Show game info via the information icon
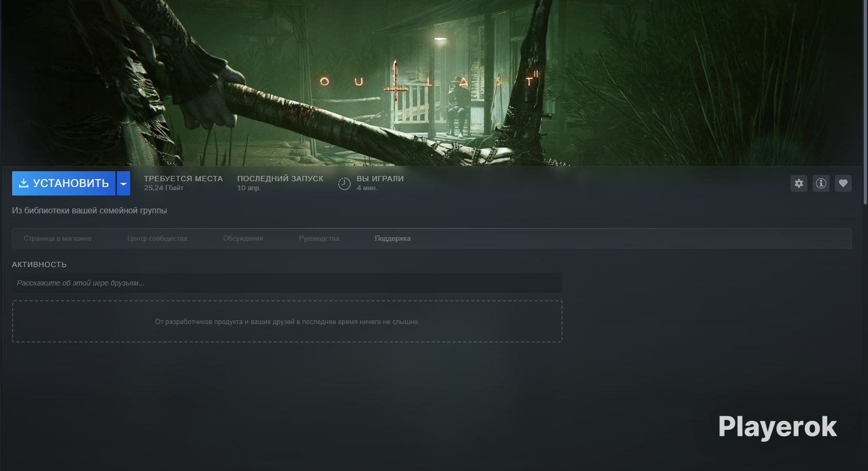The height and width of the screenshot is (471, 868). [x=821, y=183]
